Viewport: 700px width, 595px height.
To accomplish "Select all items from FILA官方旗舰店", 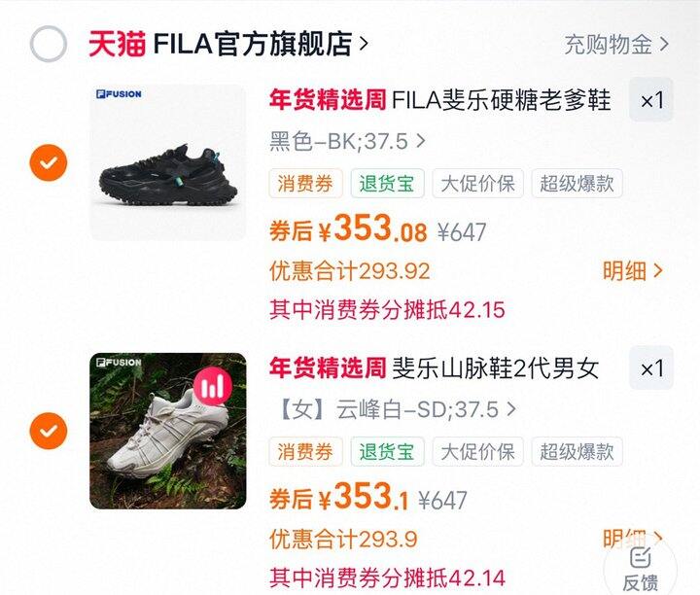I will (x=49, y=44).
